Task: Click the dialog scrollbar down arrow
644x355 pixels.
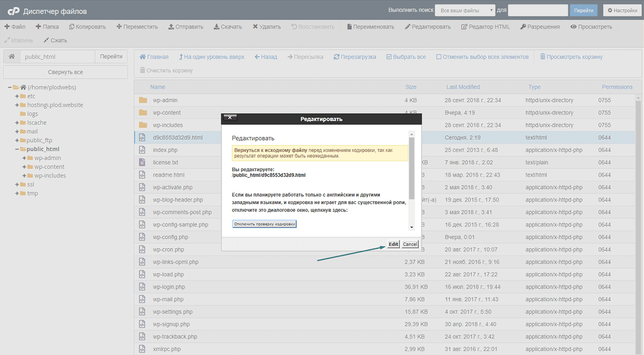Action: pos(412,227)
